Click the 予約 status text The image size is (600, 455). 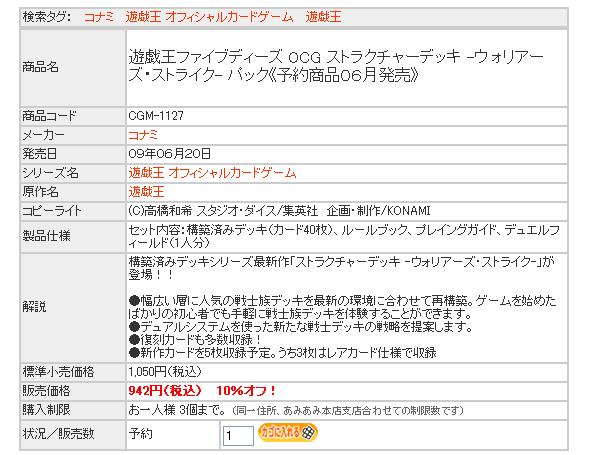pyautogui.click(x=140, y=434)
